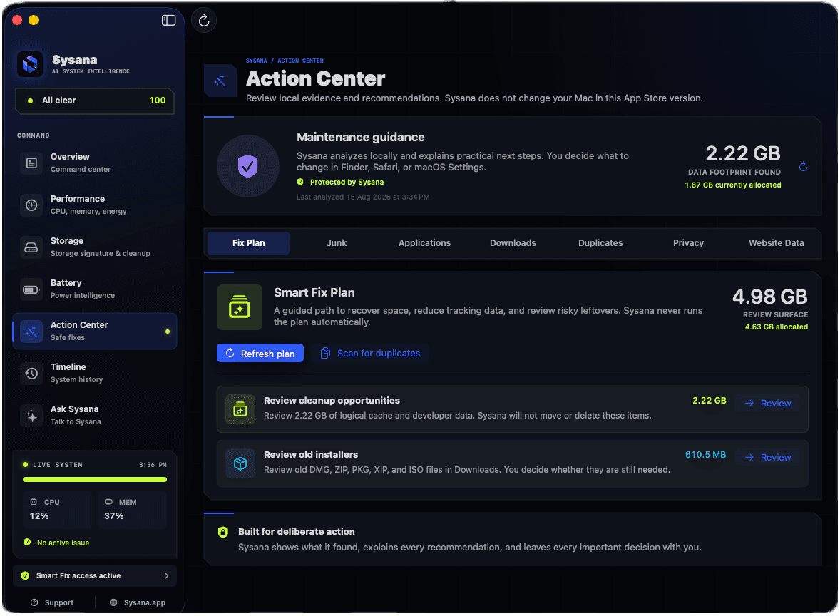840x616 pixels.
Task: Click the Review old installers cube icon
Action: (240, 463)
